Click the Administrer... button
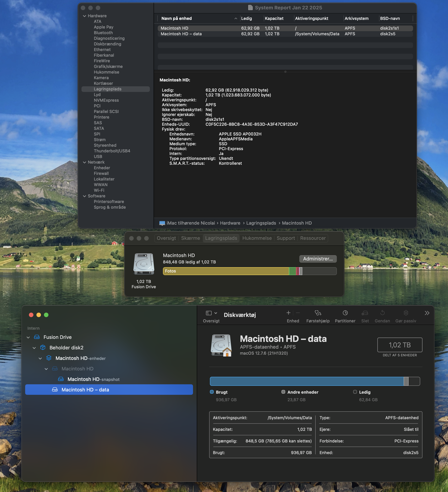The height and width of the screenshot is (492, 448). 318,259
